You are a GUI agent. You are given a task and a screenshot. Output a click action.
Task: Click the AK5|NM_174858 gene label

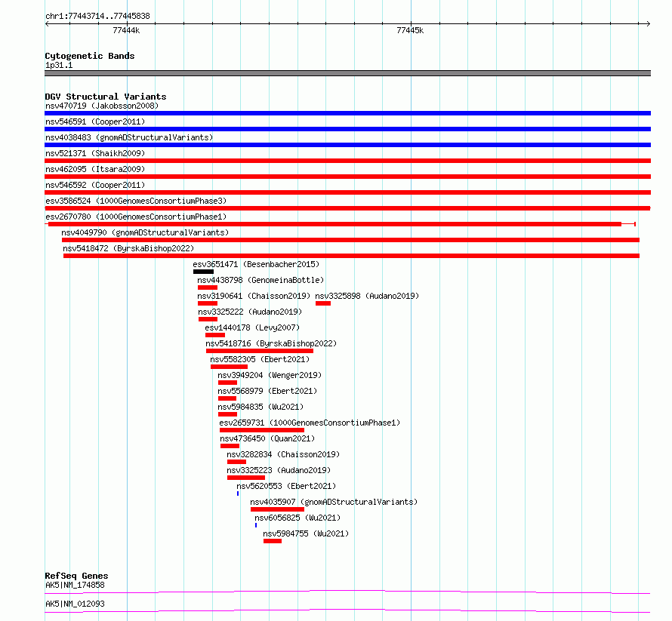coord(75,585)
